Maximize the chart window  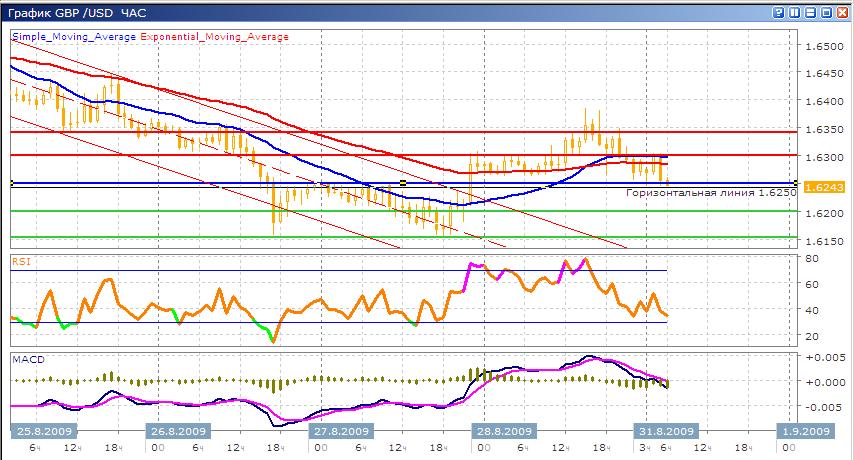(x=826, y=13)
